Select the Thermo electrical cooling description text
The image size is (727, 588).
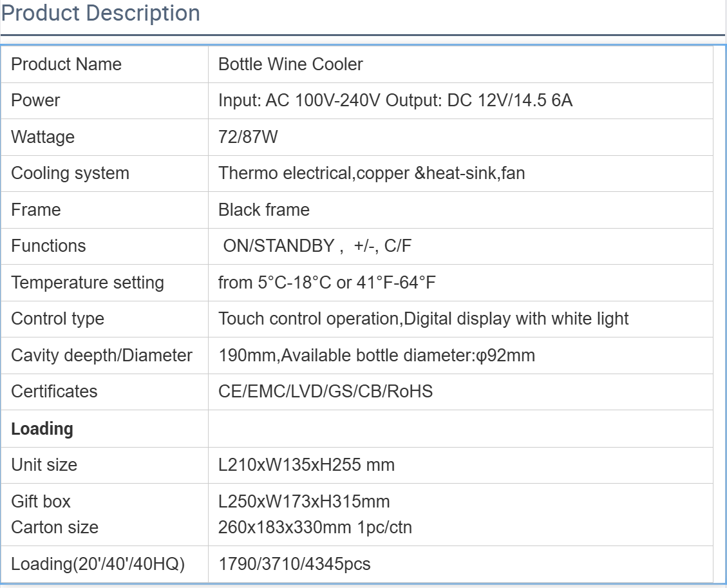(x=372, y=173)
